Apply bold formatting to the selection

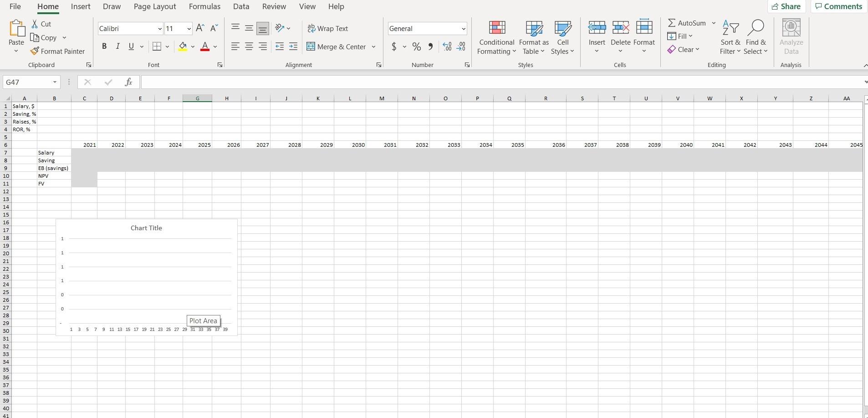point(104,46)
